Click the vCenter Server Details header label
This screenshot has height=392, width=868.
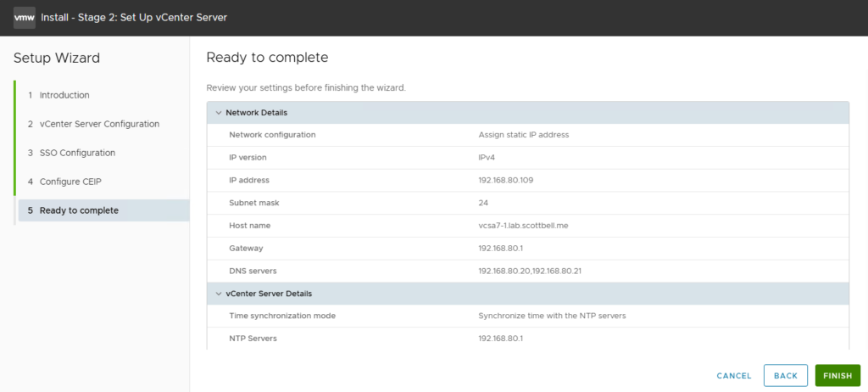tap(269, 294)
